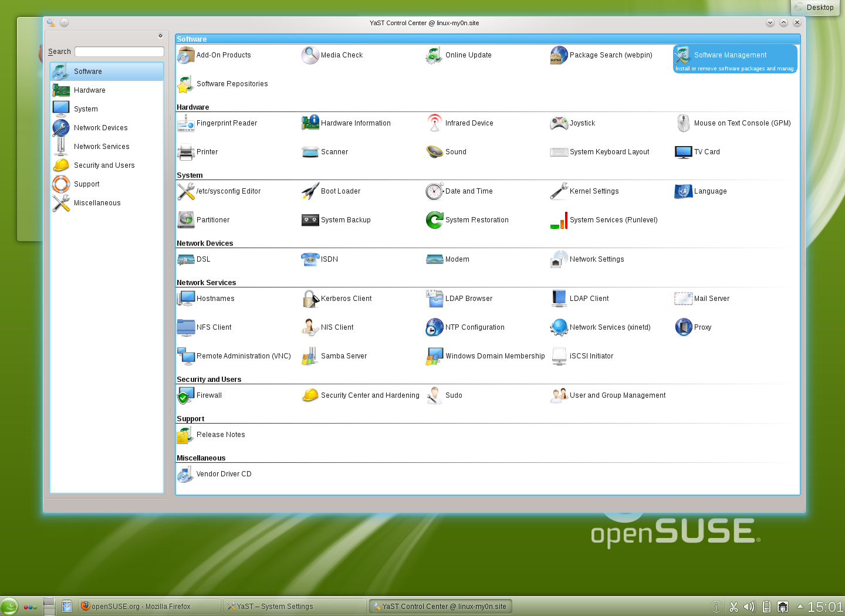
Task: Open System Keyboard Layout icon
Action: pos(559,152)
